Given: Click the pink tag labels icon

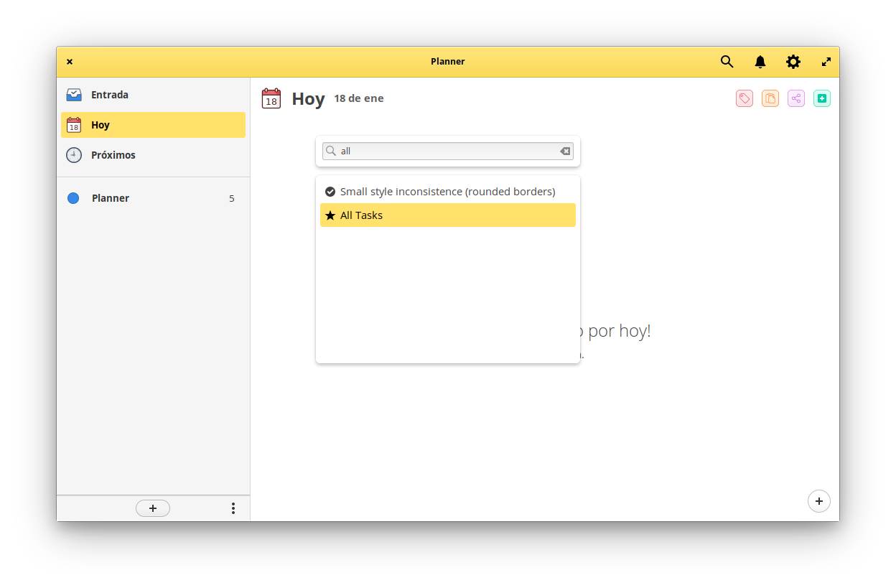Looking at the screenshot, I should click(745, 98).
